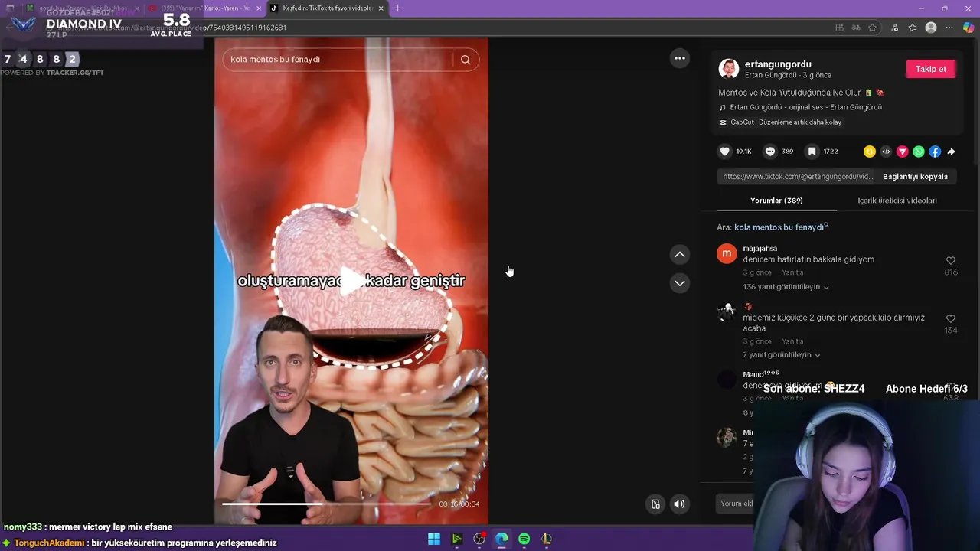Screen dimensions: 980x551
Task: Reply to 'midemiz küçükse' comment with Yanıtla
Action: 792,341
